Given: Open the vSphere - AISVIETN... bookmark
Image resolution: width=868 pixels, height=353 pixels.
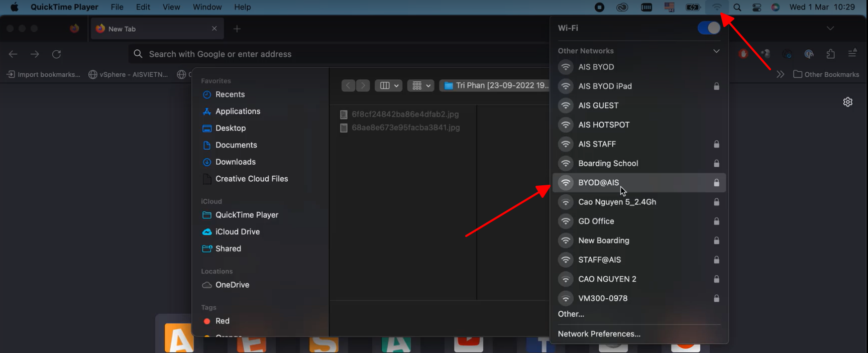Looking at the screenshot, I should [128, 74].
